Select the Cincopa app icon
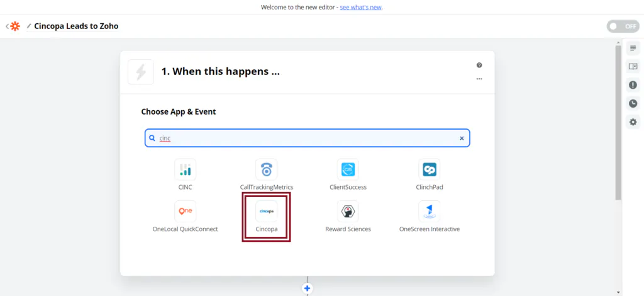 tap(267, 212)
